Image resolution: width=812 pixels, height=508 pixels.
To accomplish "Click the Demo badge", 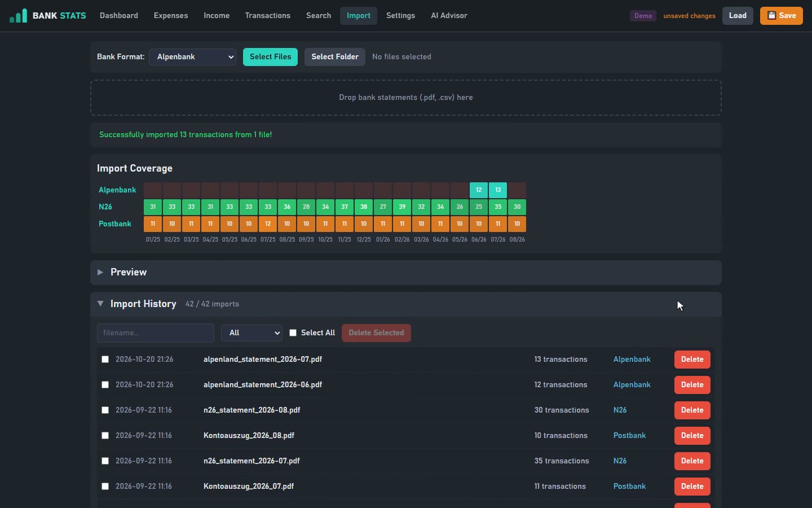I will click(643, 16).
